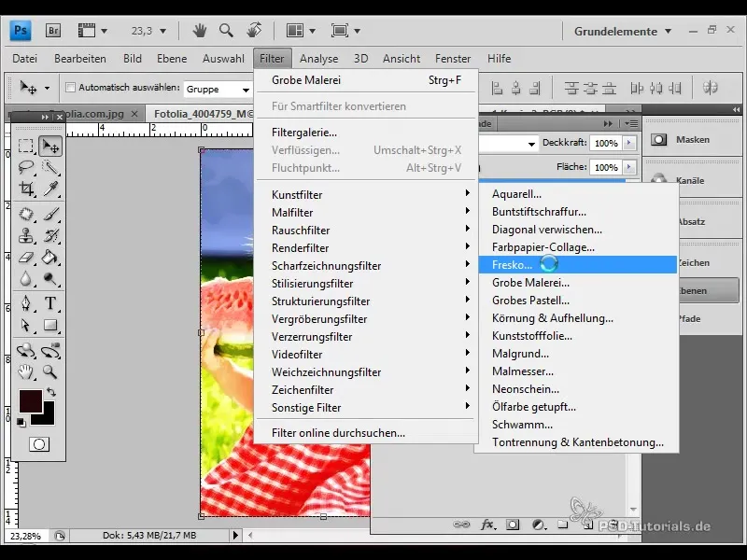The height and width of the screenshot is (560, 747).
Task: Add layer mask using panel bottom icon
Action: [x=513, y=525]
